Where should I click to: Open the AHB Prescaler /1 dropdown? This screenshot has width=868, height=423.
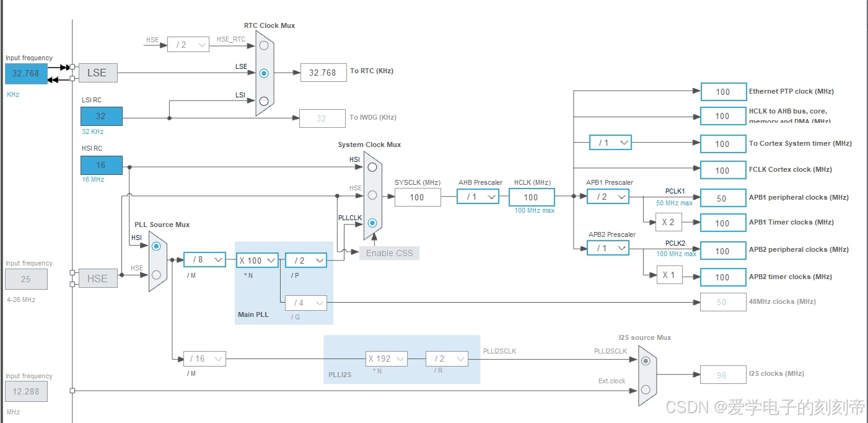478,197
